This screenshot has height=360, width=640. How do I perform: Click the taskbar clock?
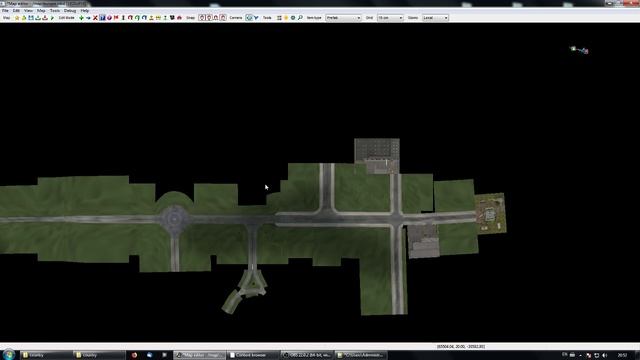622,356
